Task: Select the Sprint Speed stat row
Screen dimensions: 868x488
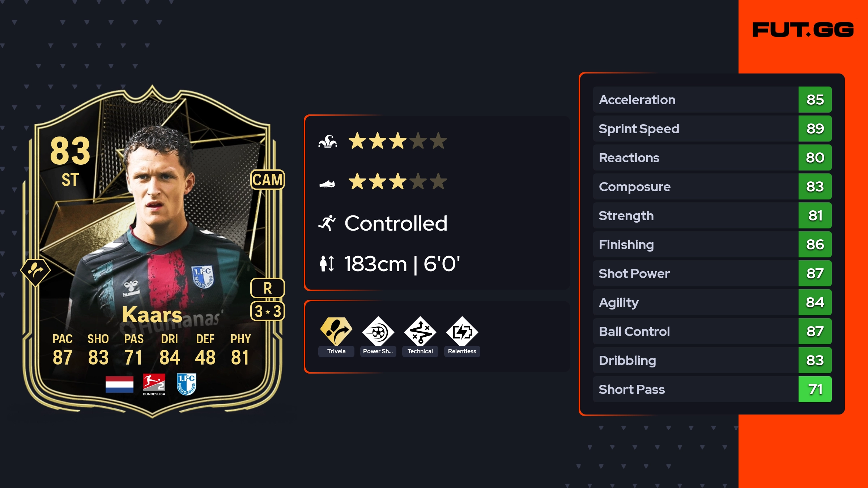Action: click(x=712, y=129)
